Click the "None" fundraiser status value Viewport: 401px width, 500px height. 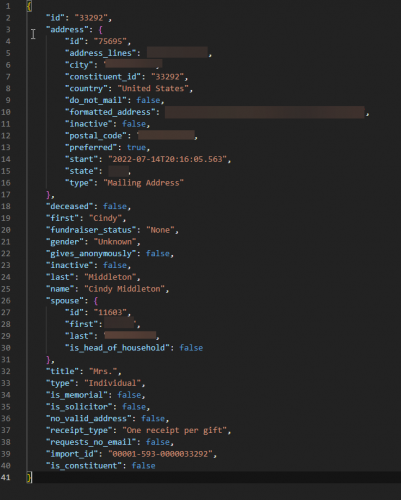[x=160, y=230]
